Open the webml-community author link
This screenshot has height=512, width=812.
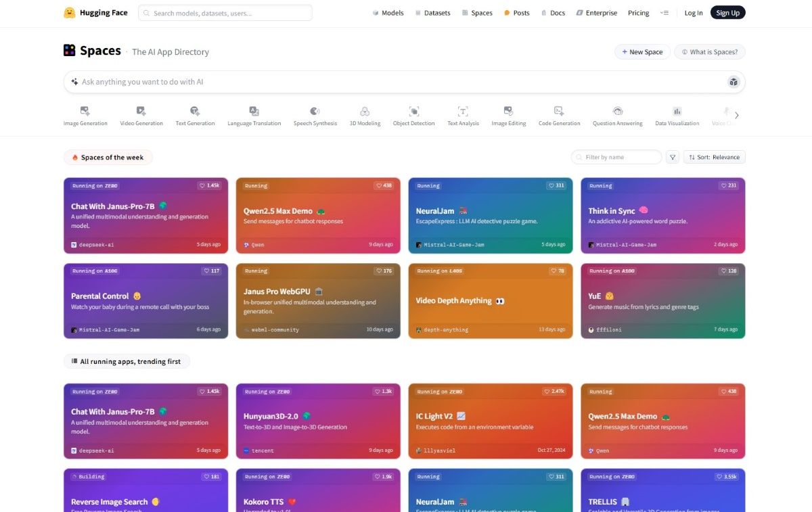271,330
